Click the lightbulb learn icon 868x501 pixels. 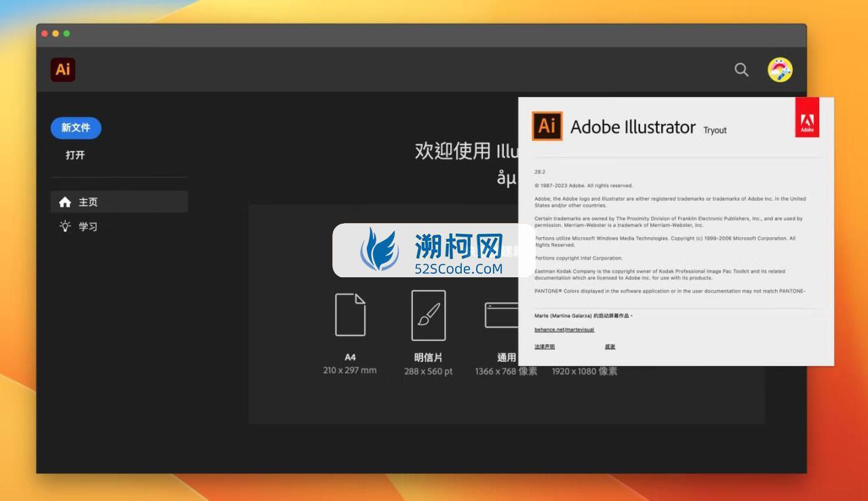tap(65, 226)
